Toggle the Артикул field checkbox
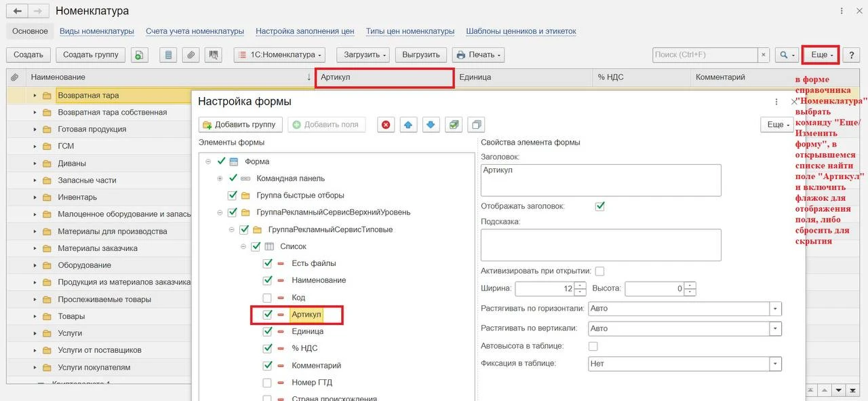The image size is (868, 401). click(267, 315)
